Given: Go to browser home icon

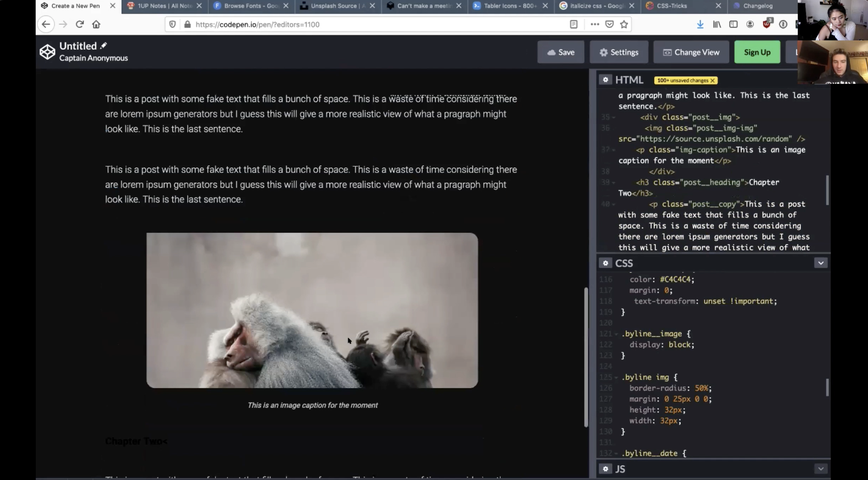Looking at the screenshot, I should (x=96, y=24).
